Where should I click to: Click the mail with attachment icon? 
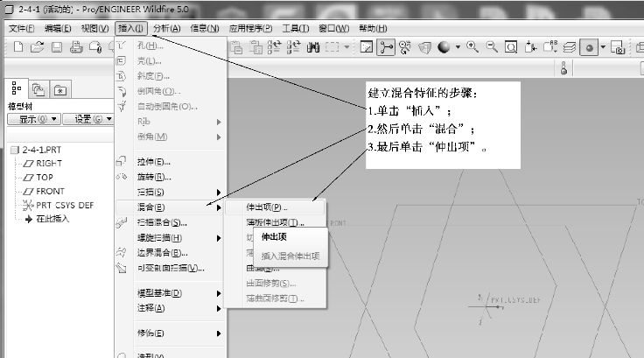95,47
